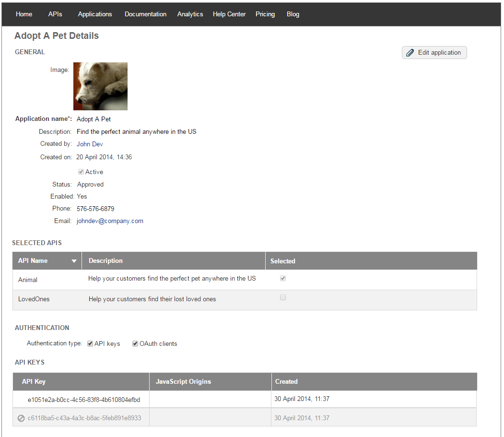
Task: Navigate to Documentation
Action: pyautogui.click(x=145, y=14)
